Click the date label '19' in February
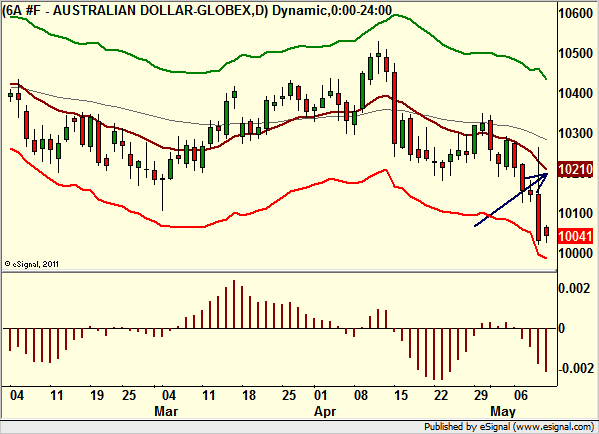Image resolution: width=599 pixels, height=434 pixels. click(96, 395)
